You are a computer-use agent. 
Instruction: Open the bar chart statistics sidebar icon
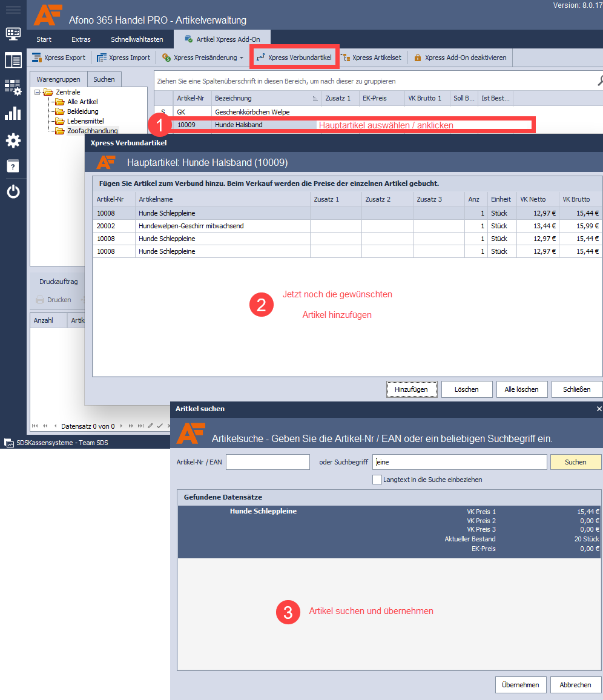(13, 113)
